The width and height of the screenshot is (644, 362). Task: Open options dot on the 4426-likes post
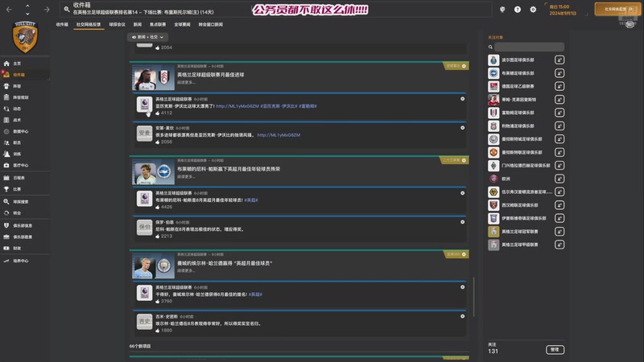(x=462, y=193)
